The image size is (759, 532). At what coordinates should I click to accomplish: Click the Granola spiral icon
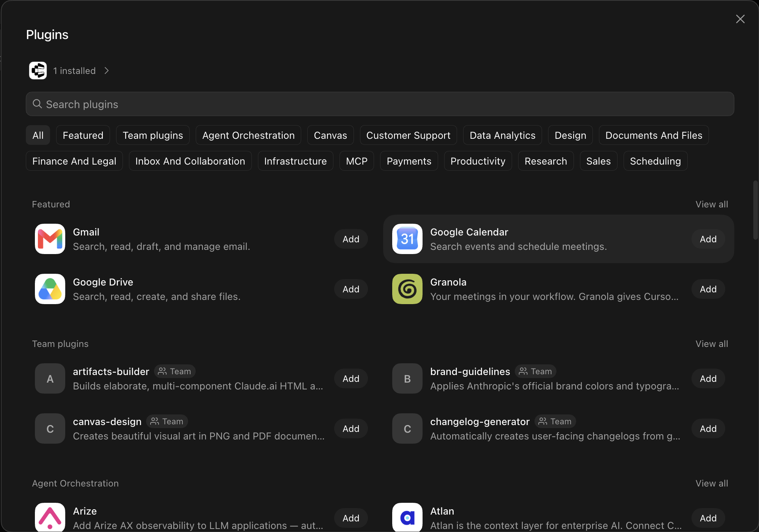407,289
